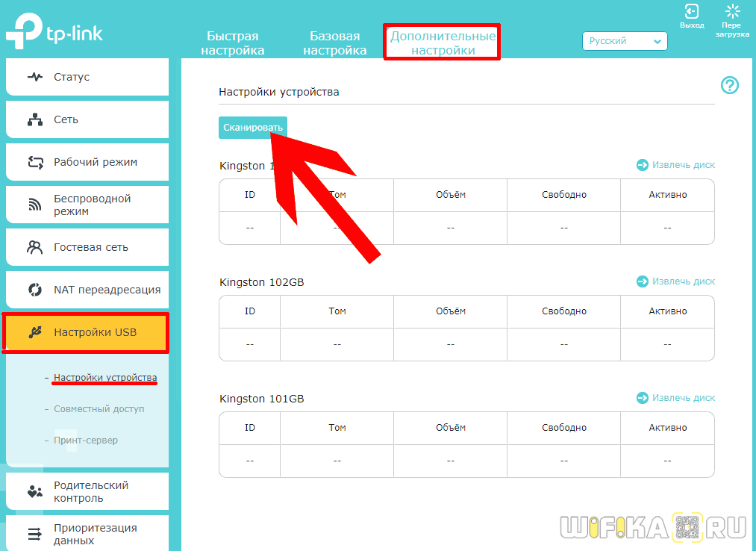Select Совместный доступ submenu item
756x551 pixels.
99,409
